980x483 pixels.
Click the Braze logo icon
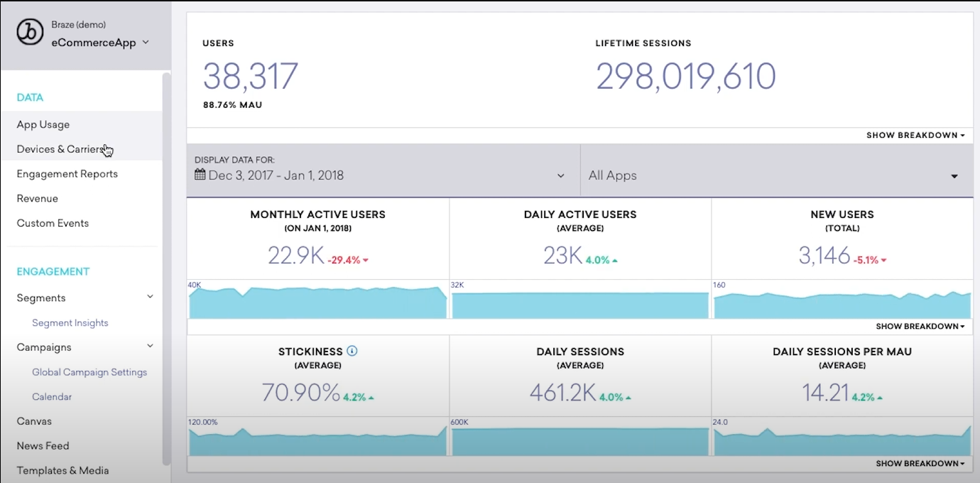pos(29,32)
